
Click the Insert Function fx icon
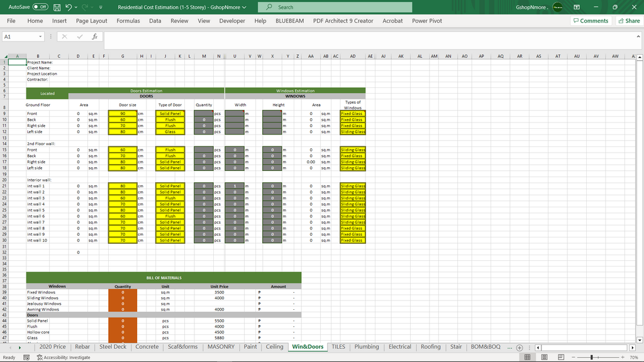point(94,36)
